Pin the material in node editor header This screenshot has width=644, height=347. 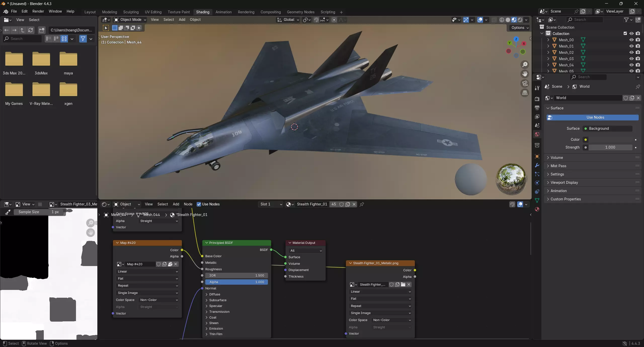pyautogui.click(x=362, y=204)
